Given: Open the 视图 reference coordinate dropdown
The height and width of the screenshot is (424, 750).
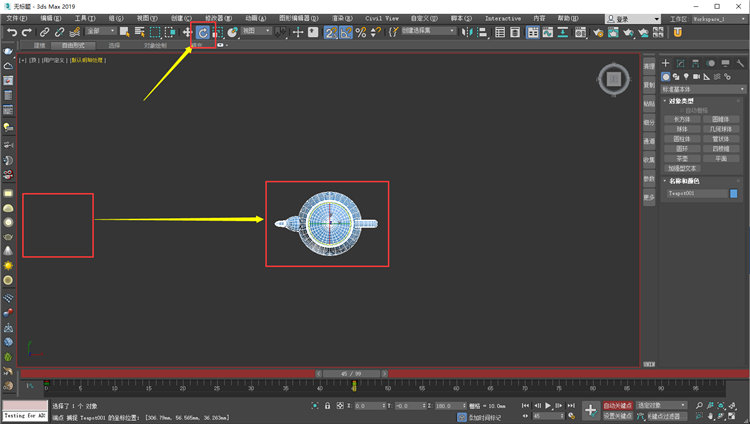Looking at the screenshot, I should click(256, 31).
